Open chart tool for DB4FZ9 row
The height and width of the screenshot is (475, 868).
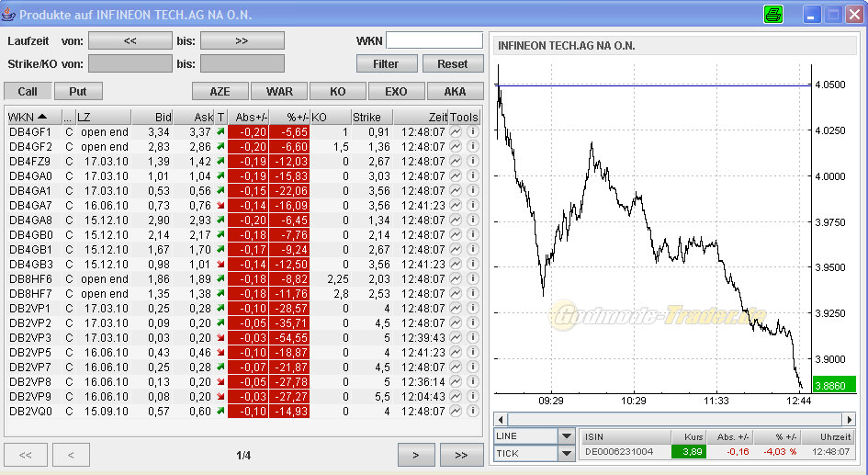click(x=456, y=161)
